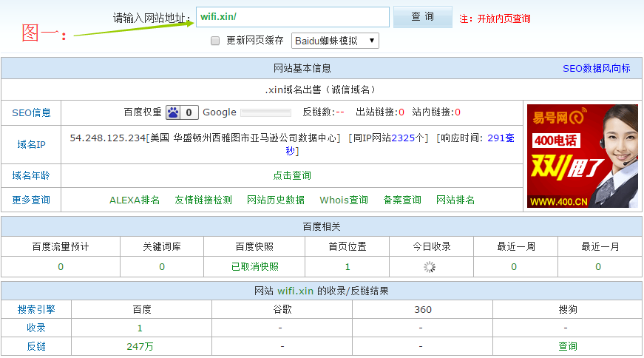
Task: Click the 400电话 advertisement banner
Action: (x=582, y=156)
